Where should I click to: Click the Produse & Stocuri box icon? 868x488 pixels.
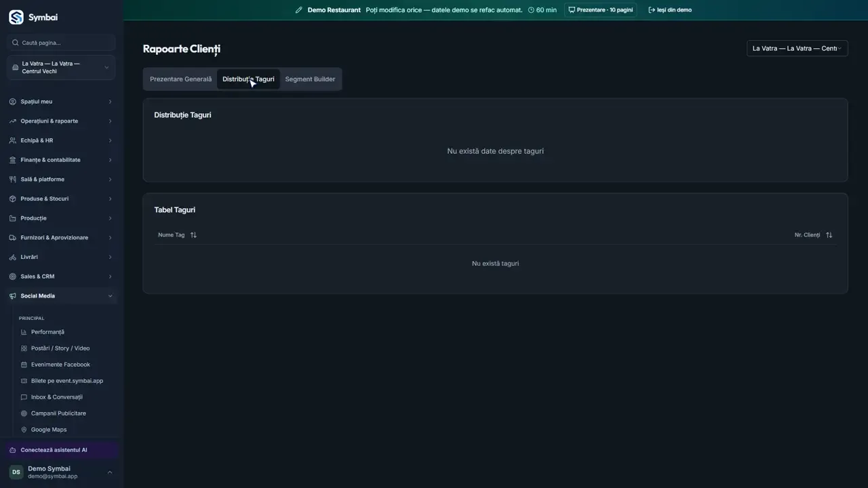pyautogui.click(x=13, y=199)
